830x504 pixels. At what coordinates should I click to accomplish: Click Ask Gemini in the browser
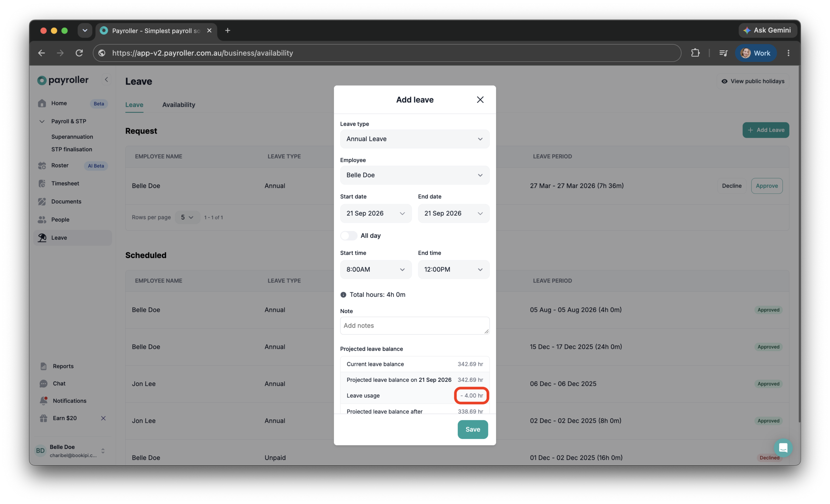coord(767,30)
